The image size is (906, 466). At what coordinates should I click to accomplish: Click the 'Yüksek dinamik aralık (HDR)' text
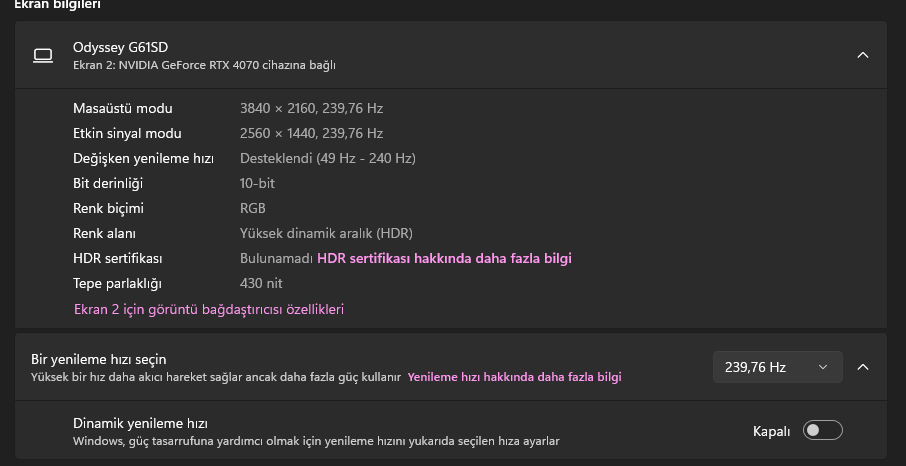326,234
